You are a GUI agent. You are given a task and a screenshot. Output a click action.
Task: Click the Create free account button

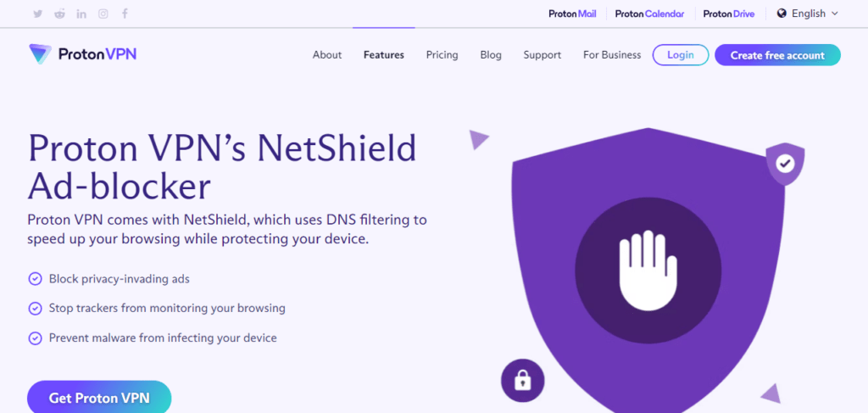pos(777,55)
